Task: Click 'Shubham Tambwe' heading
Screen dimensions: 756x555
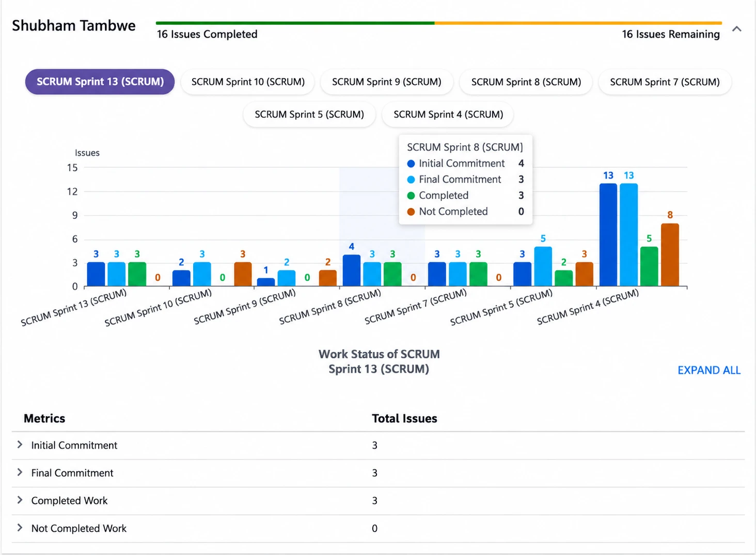Action: point(74,25)
